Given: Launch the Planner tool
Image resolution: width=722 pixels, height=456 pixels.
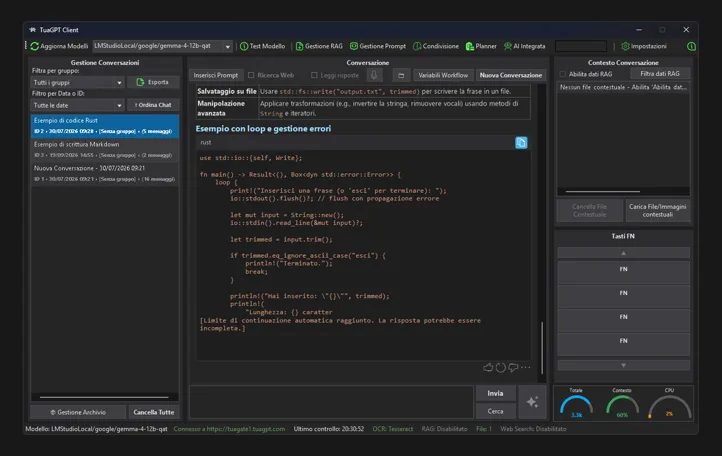Looking at the screenshot, I should click(x=481, y=46).
